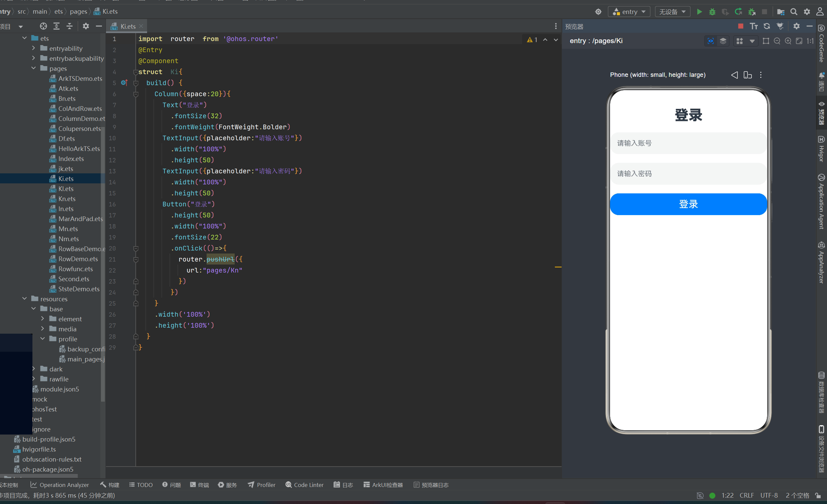Zoom in the preview
827x504 pixels.
point(788,41)
